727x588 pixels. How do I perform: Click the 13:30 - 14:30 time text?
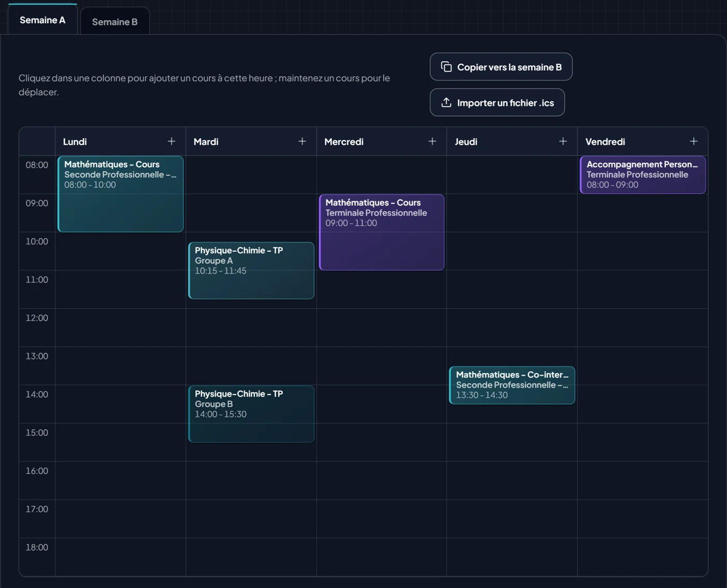482,395
